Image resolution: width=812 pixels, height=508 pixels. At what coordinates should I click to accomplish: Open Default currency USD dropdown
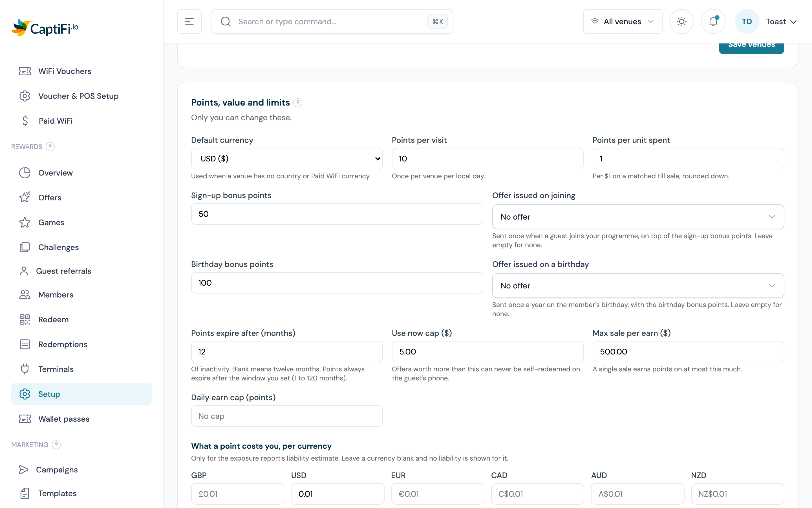pyautogui.click(x=286, y=159)
